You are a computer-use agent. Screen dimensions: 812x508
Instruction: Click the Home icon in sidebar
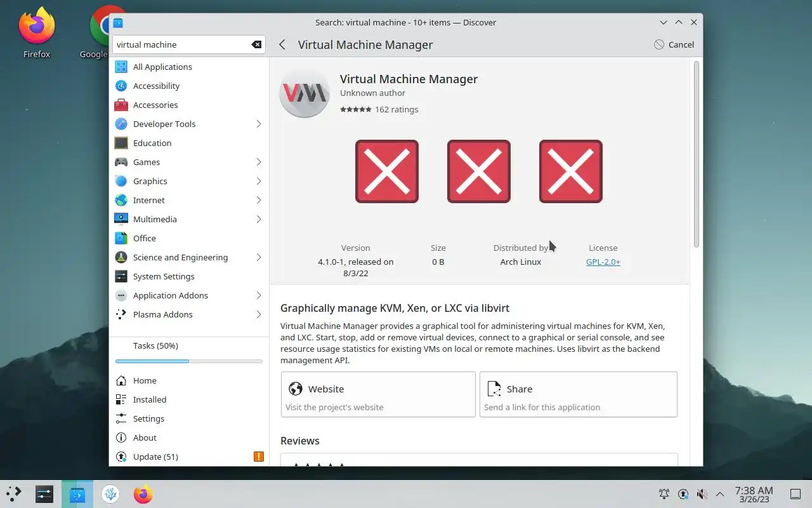coord(121,380)
